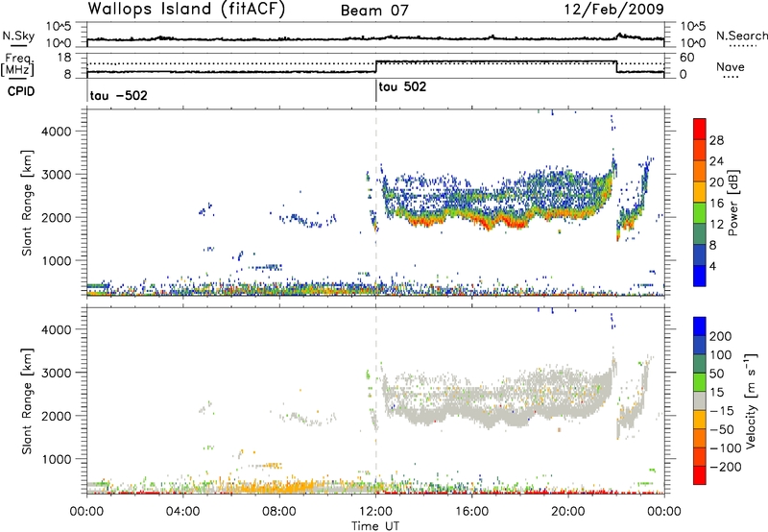Click the '18' frequency axis value
Screen dimensions: 768x532
(64, 58)
